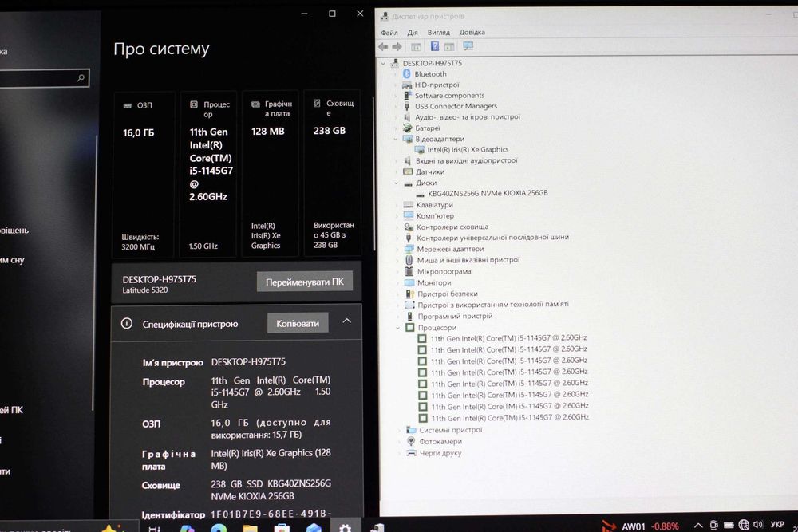798x532 pixels.
Task: Click the Settings sidebar scrollbar
Action: tap(94, 272)
